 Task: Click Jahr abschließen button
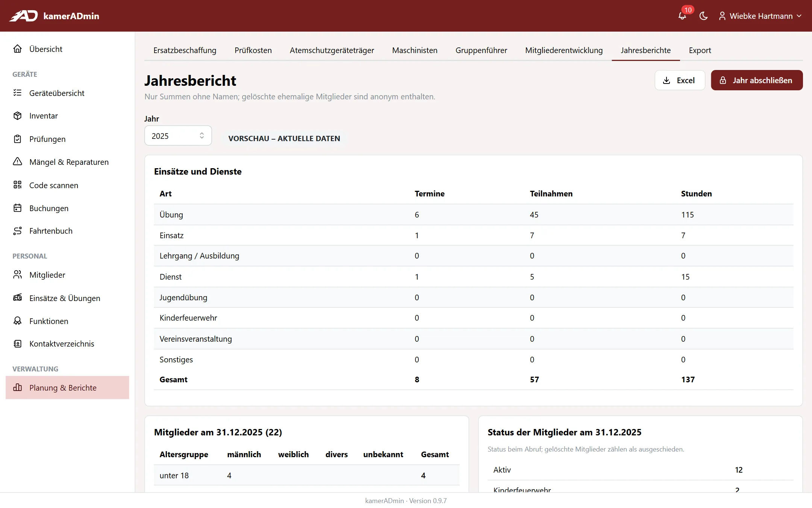pyautogui.click(x=757, y=80)
